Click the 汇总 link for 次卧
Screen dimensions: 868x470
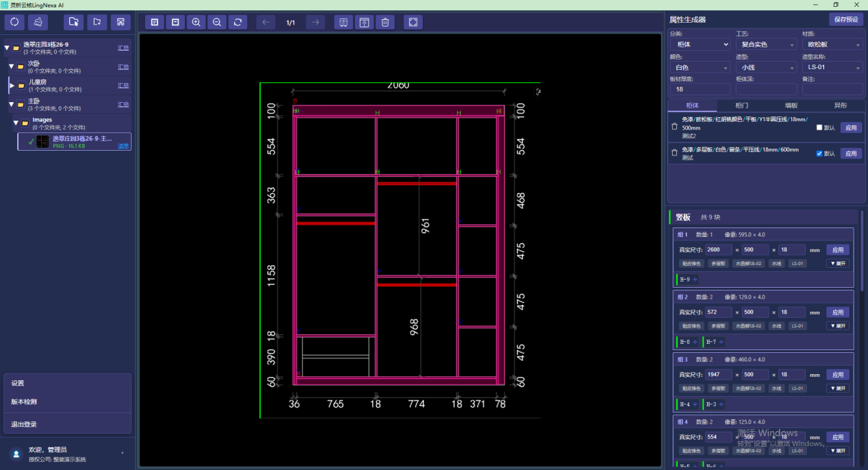123,66
